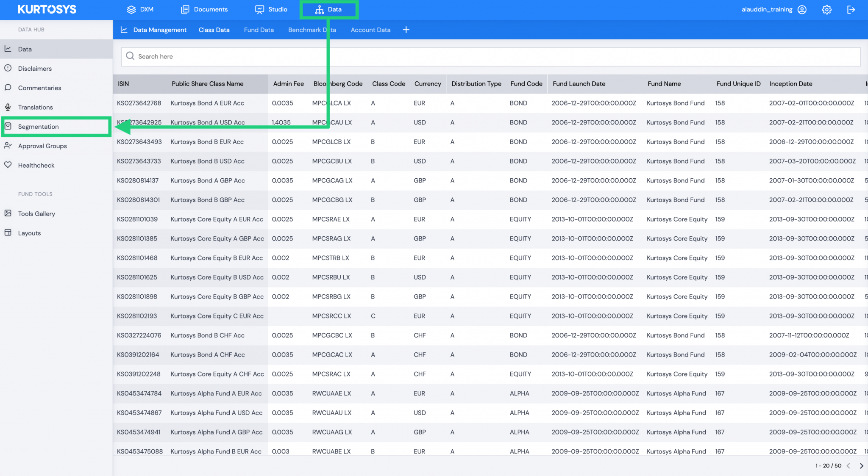Select the Data sidebar item

pyautogui.click(x=25, y=49)
